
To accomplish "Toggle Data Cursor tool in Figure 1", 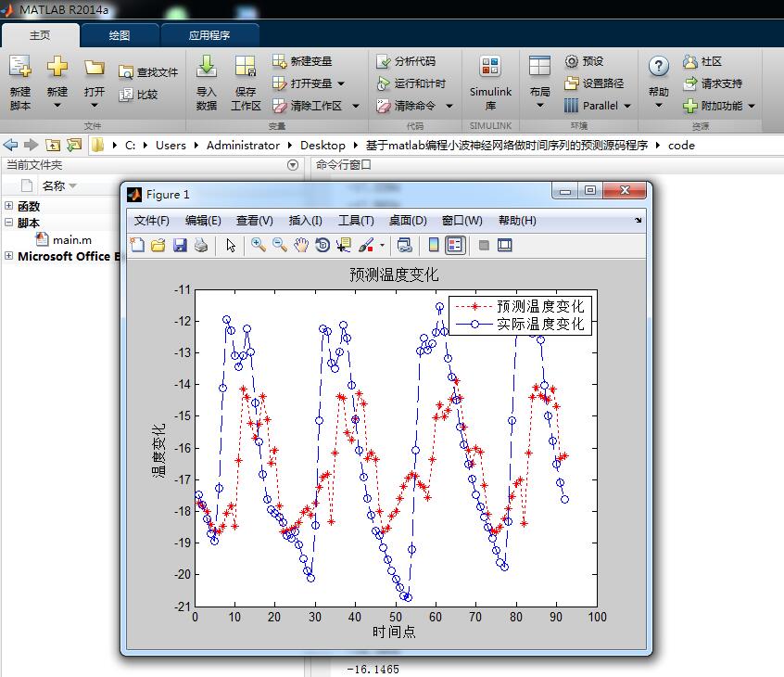I will (344, 245).
